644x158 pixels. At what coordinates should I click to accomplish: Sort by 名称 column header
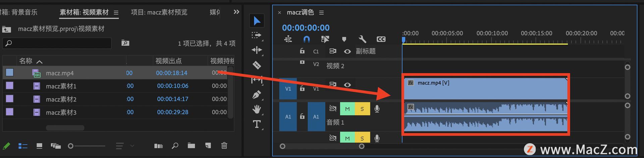click(x=25, y=61)
